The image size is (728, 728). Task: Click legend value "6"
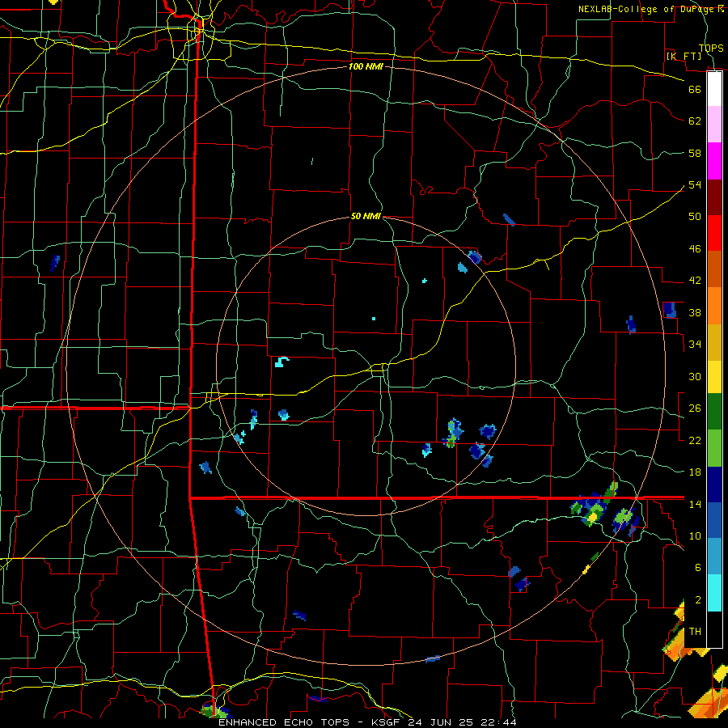(x=698, y=568)
